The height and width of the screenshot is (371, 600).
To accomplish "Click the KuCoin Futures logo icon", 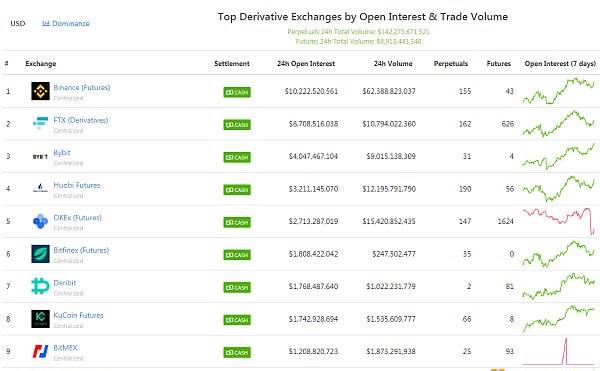I will pyautogui.click(x=41, y=319).
